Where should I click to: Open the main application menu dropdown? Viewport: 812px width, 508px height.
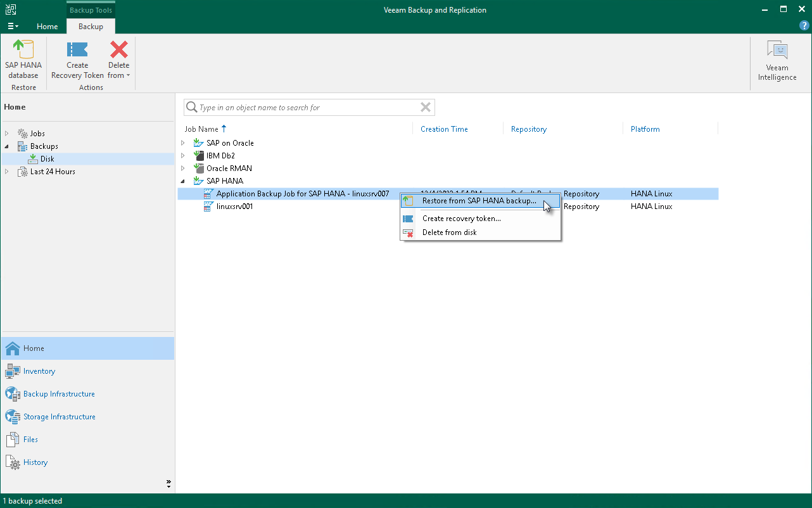pos(13,26)
